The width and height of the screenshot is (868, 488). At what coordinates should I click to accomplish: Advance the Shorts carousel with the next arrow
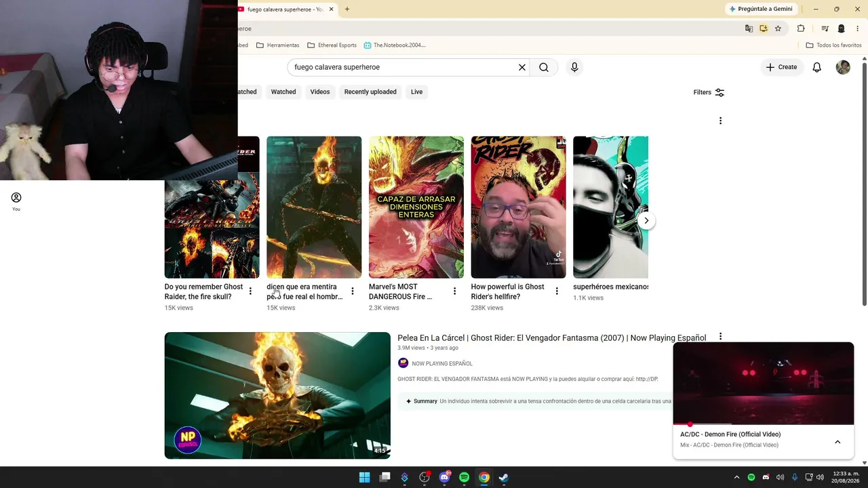click(646, 220)
